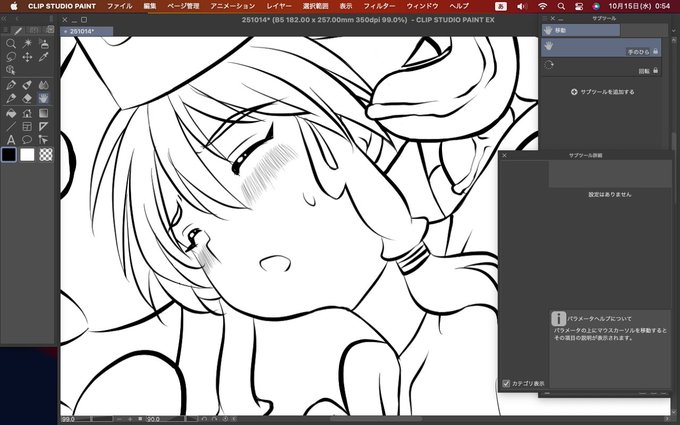The image size is (680, 425).
Task: Open the Wi-Fi status menu
Action: pos(543,6)
